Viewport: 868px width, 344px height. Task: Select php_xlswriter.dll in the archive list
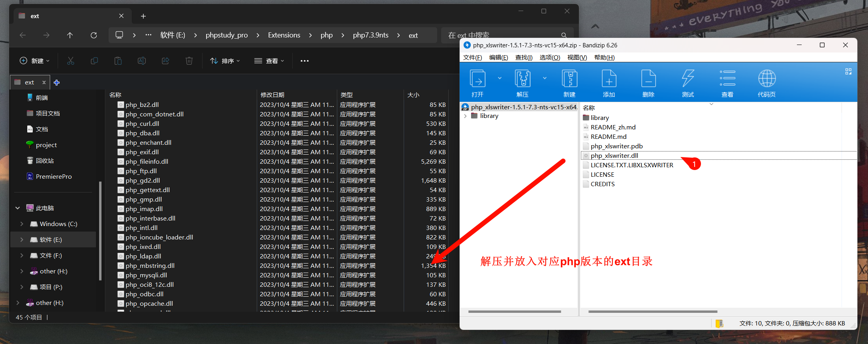(614, 156)
